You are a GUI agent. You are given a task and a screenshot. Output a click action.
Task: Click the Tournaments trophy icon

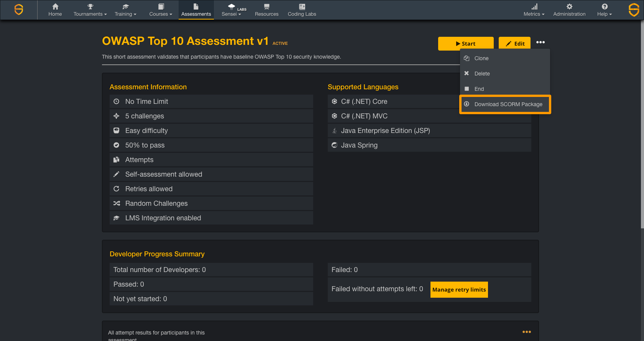click(90, 7)
